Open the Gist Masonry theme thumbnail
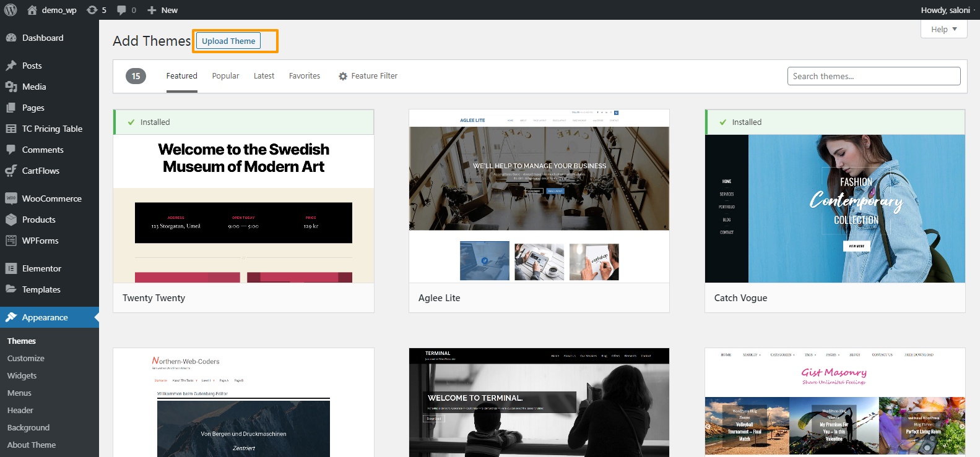The height and width of the screenshot is (457, 980). pyautogui.click(x=835, y=403)
